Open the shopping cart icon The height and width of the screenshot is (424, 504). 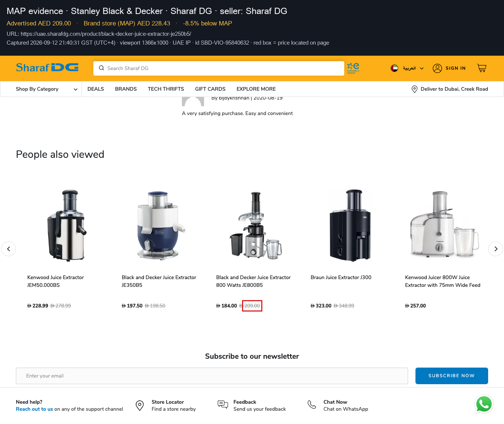pos(481,68)
